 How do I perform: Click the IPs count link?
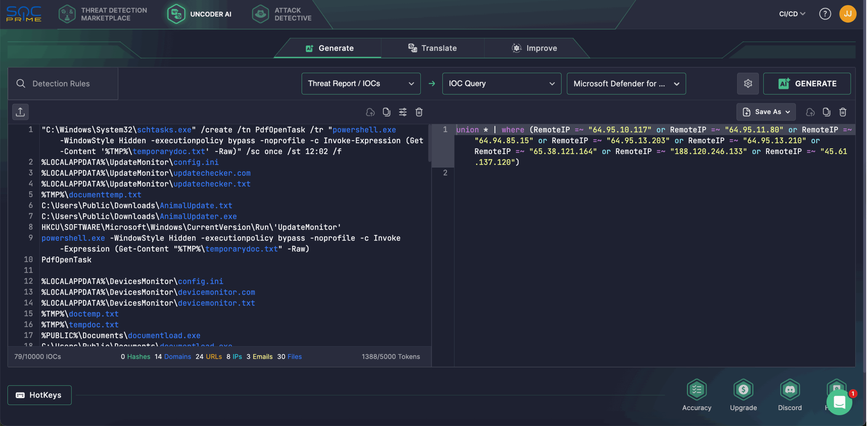point(234,356)
